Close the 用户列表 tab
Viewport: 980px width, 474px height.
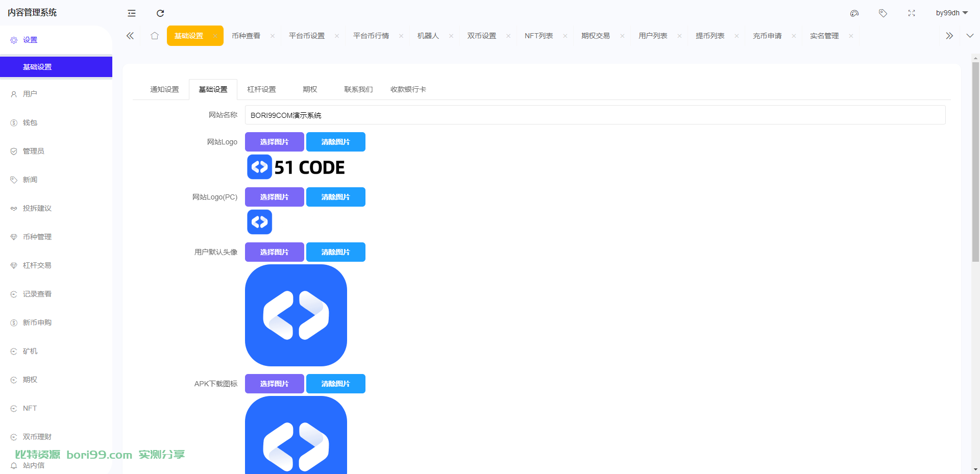tap(679, 36)
